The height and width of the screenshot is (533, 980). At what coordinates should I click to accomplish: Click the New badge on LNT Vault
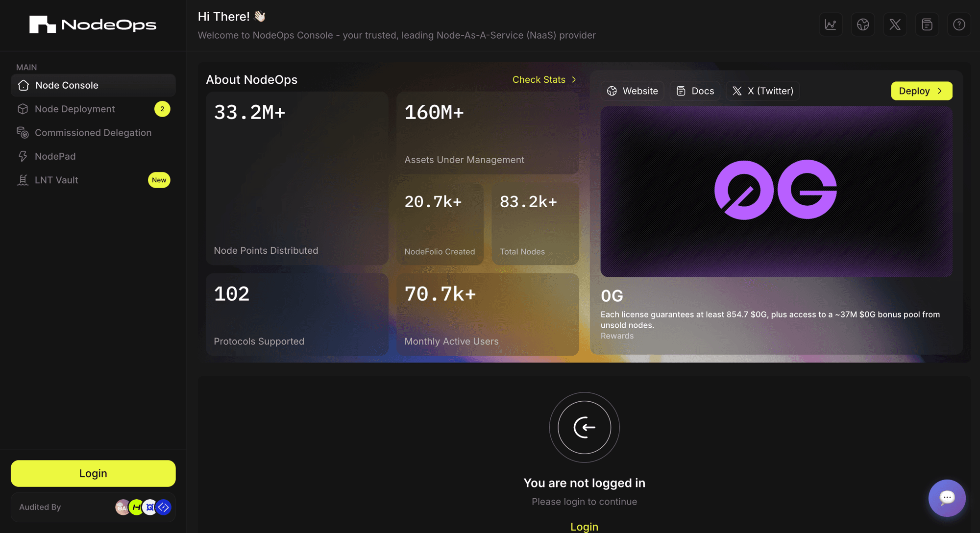click(x=159, y=180)
